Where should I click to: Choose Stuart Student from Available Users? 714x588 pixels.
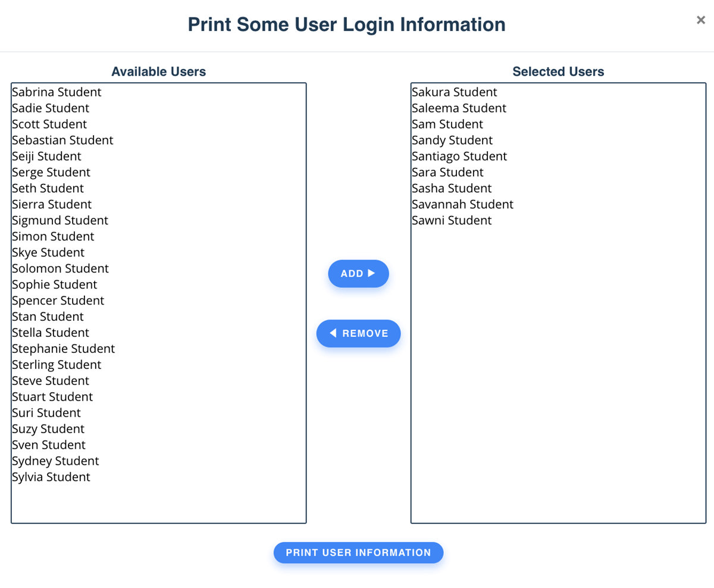point(158,398)
